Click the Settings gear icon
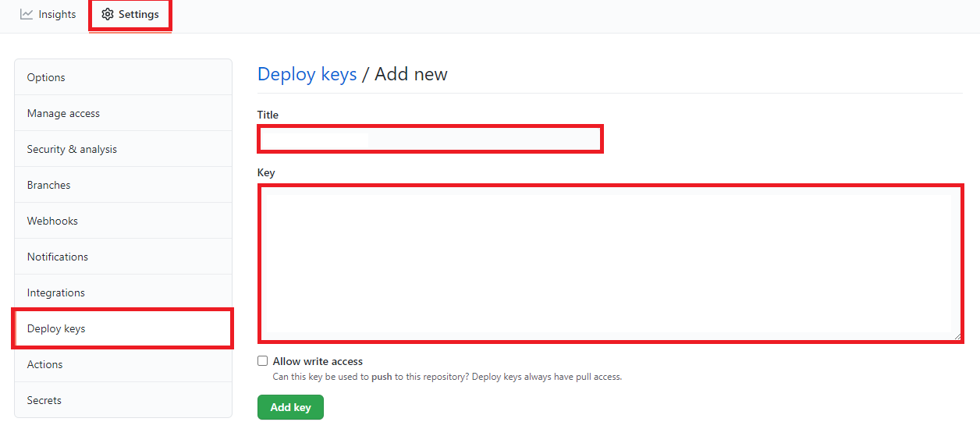The image size is (980, 436). [108, 14]
